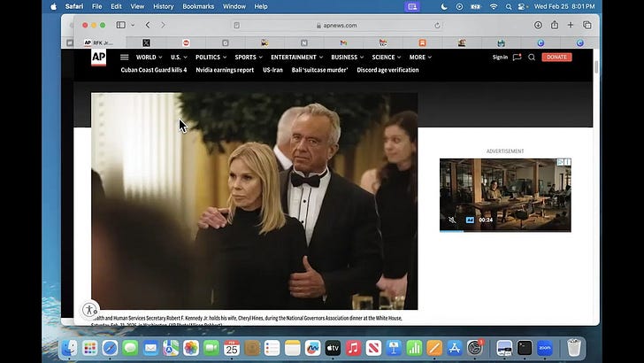Open Safari's reader page icon in address bar
The image size is (644, 363).
click(237, 26)
